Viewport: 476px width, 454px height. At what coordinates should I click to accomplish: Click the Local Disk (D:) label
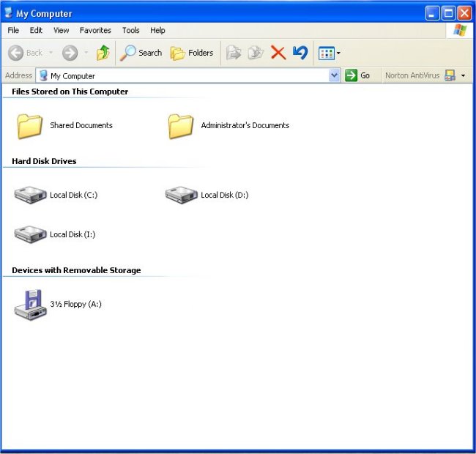(x=225, y=195)
